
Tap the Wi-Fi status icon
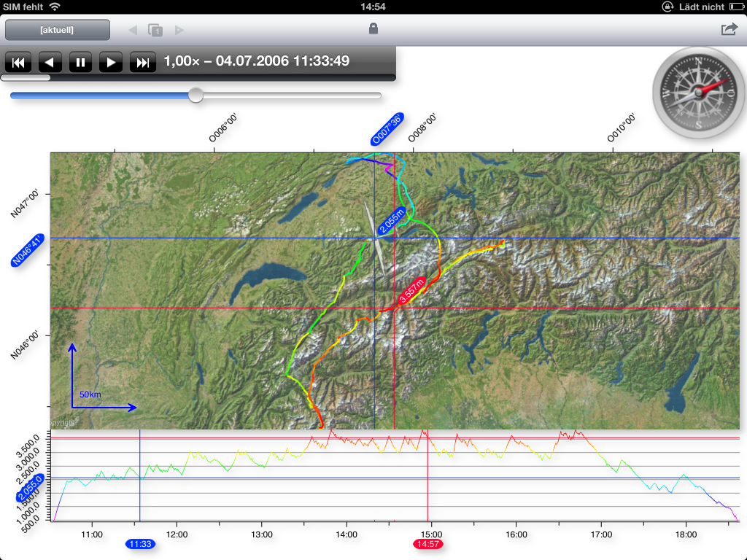(x=55, y=7)
